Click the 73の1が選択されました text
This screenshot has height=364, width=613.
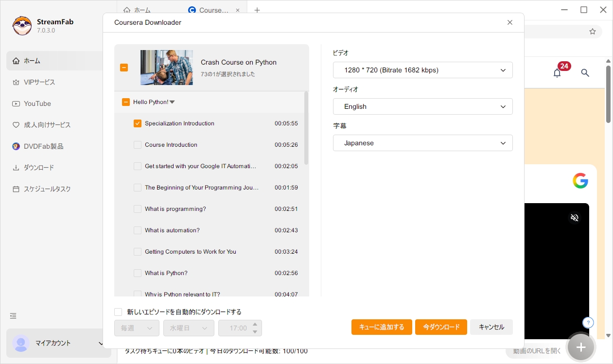(228, 74)
